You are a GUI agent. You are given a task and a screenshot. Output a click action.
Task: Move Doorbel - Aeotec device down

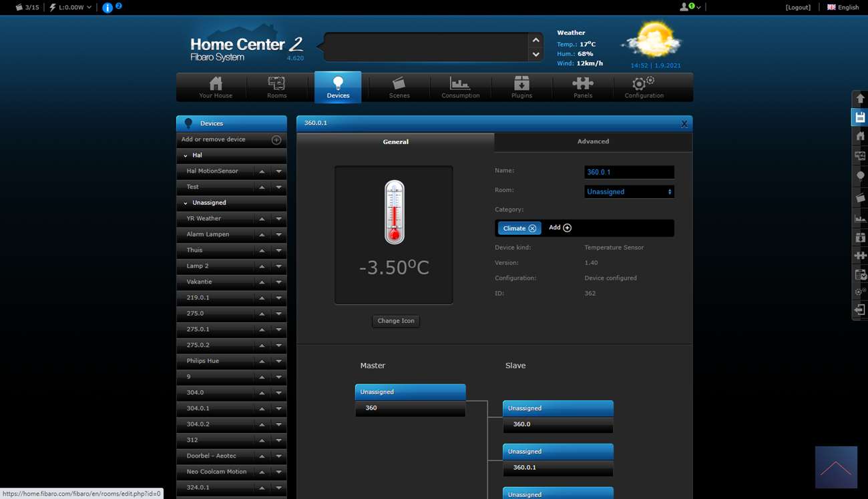coord(278,456)
